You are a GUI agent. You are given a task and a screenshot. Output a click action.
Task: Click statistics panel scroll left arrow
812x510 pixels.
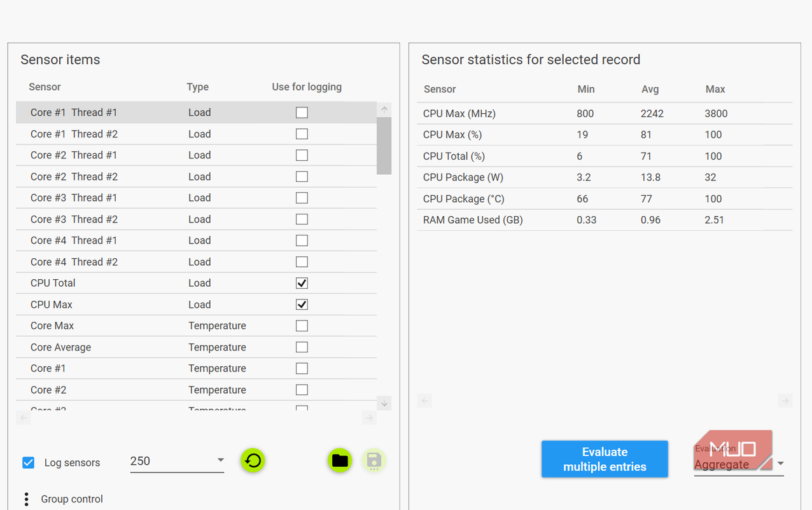pos(424,401)
